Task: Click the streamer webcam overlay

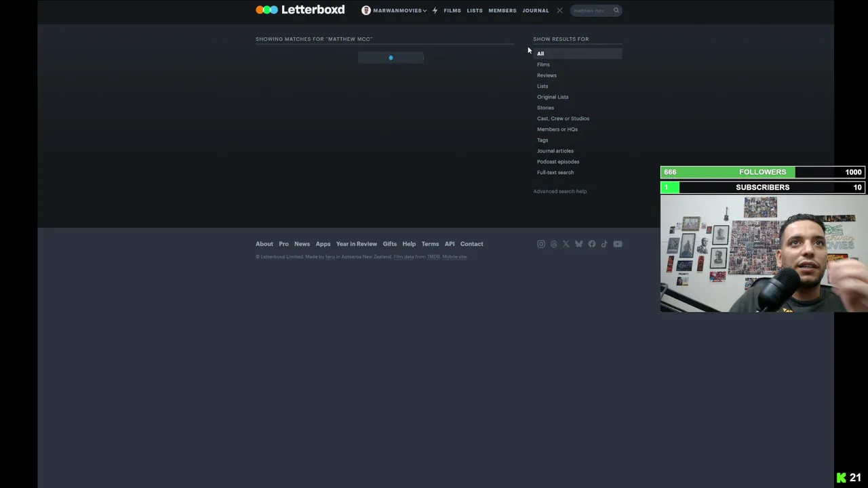Action: click(764, 253)
